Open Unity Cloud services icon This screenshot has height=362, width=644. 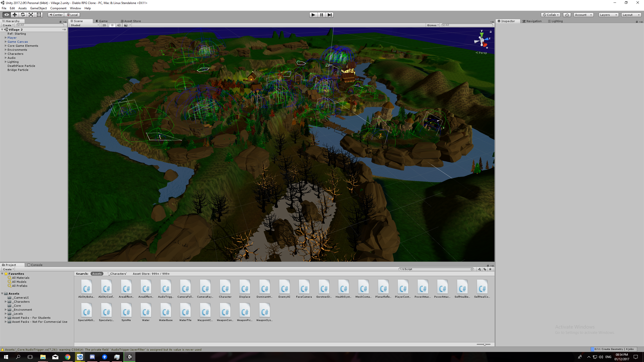coord(567,15)
